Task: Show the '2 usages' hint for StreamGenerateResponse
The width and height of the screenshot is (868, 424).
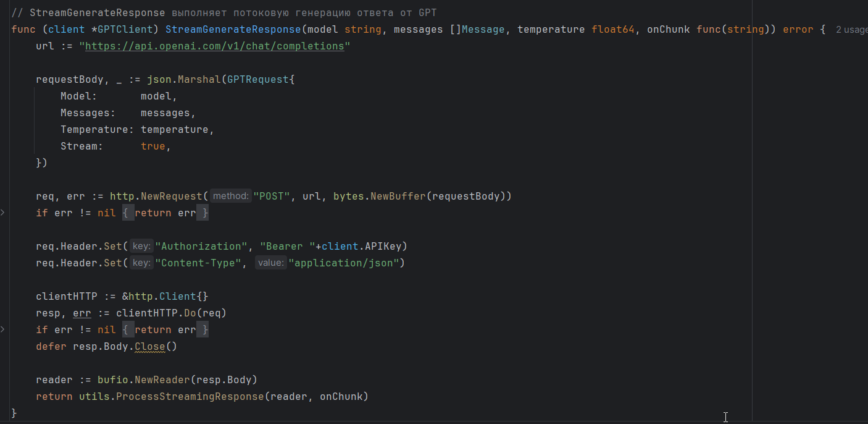Action: coord(851,30)
